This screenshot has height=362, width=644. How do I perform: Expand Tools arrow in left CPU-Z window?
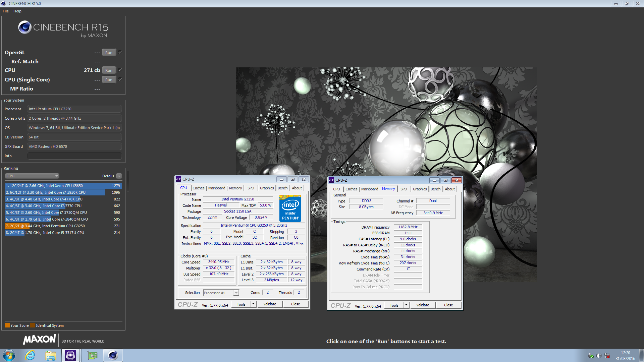pos(254,304)
